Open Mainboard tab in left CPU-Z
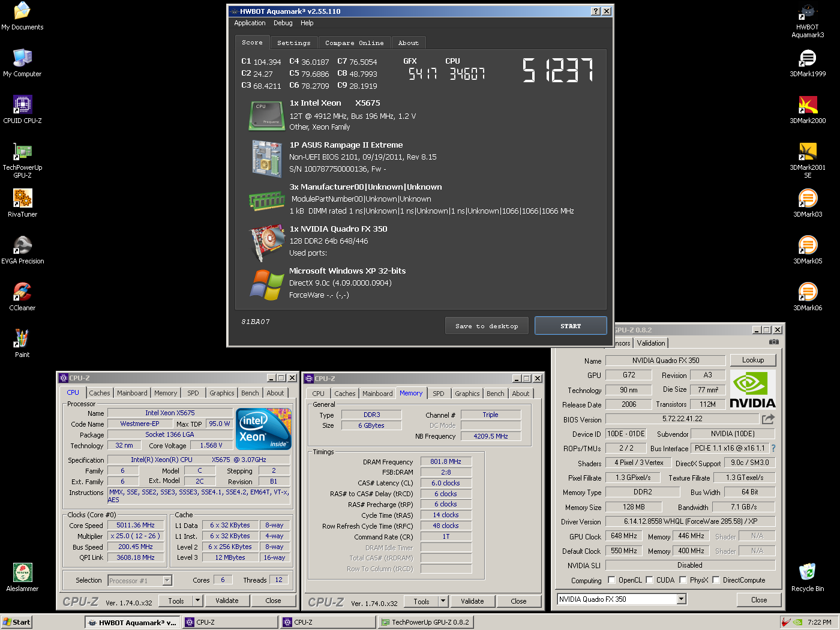This screenshot has height=630, width=840. [132, 393]
